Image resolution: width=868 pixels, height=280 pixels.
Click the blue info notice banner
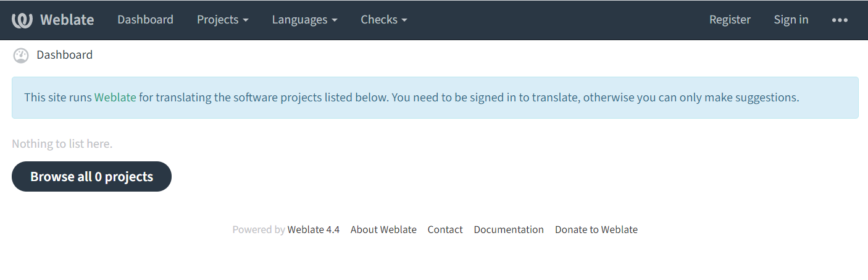435,98
